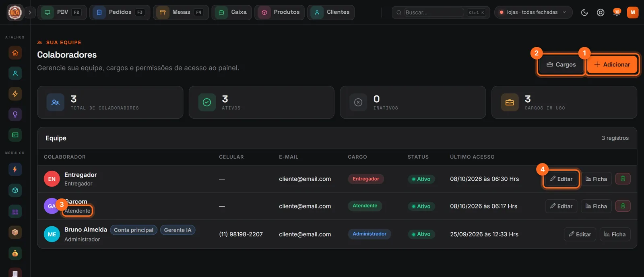Click the Conta principal tag
The image size is (644, 277).
tap(134, 230)
